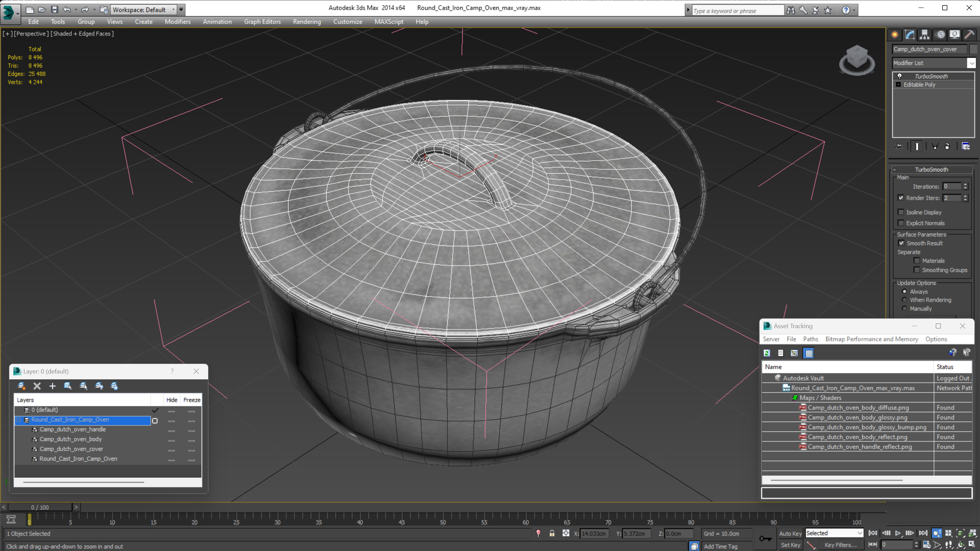Open the Rendering menu
The height and width of the screenshot is (551, 980).
307,22
